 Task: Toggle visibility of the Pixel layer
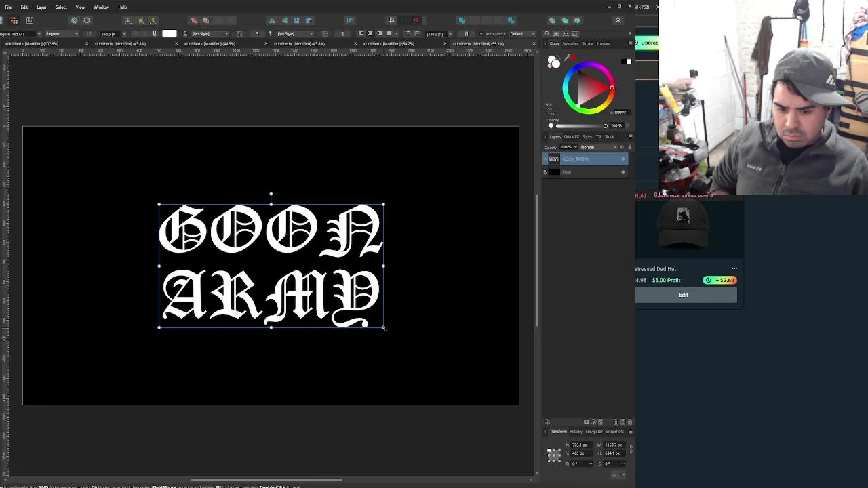click(x=623, y=172)
